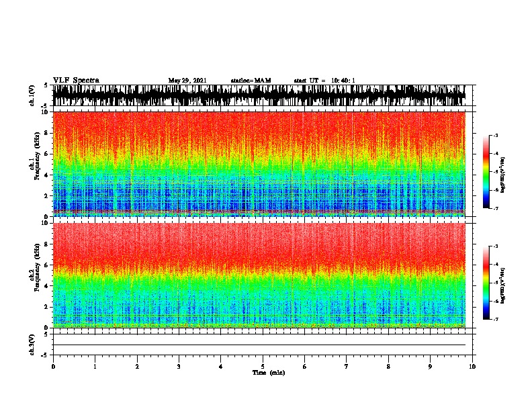Click inside the ch.2 spectrogram panel

tap(259, 275)
